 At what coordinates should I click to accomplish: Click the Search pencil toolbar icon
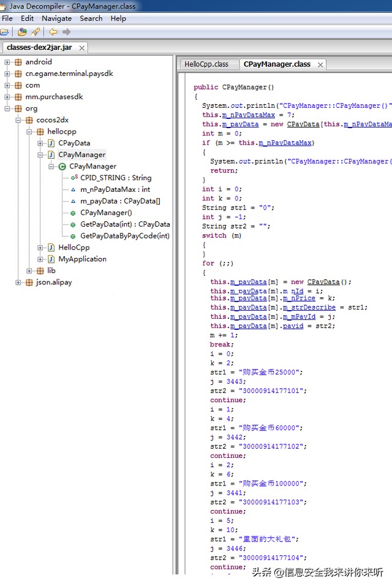click(x=36, y=32)
